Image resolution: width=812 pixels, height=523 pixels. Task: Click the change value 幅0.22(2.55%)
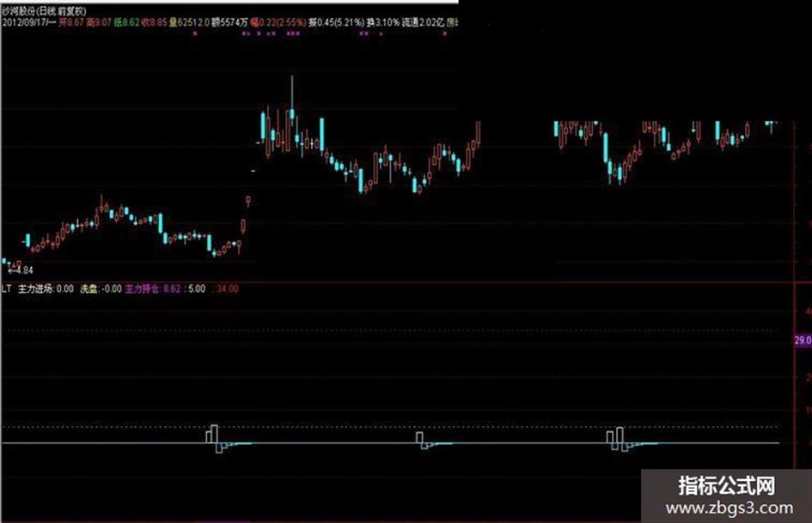pos(278,22)
